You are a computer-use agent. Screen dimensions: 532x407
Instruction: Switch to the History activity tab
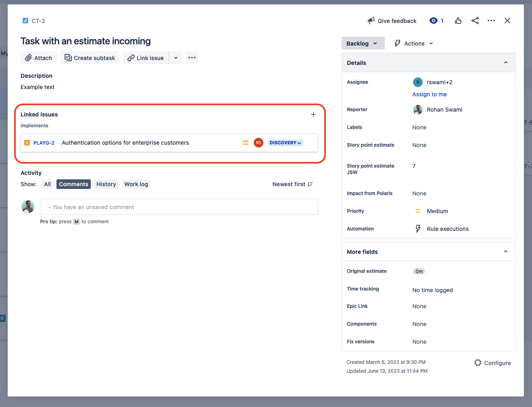pyautogui.click(x=106, y=184)
